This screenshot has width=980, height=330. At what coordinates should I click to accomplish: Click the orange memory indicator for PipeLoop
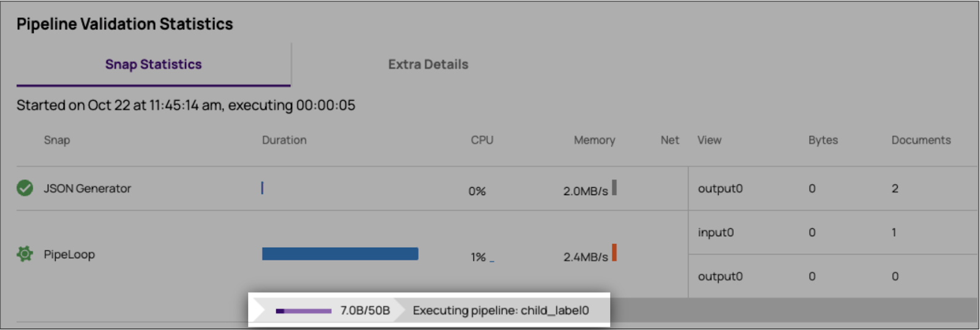point(614,253)
